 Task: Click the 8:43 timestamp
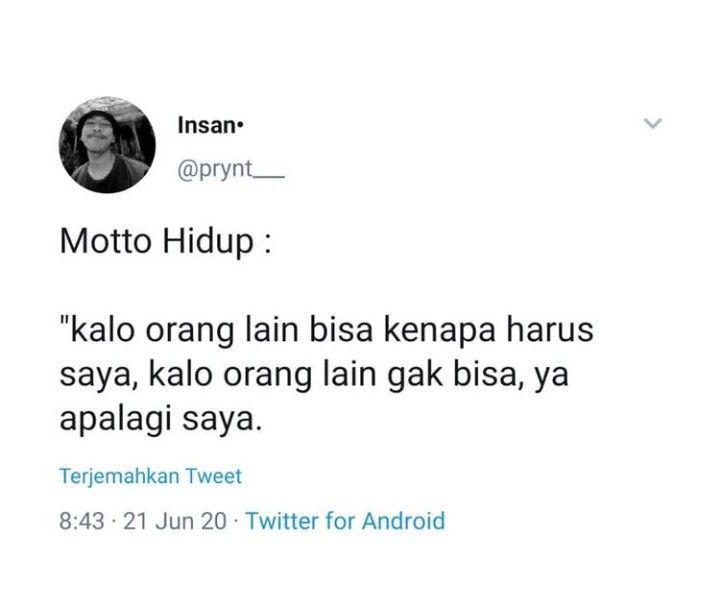coord(82,521)
